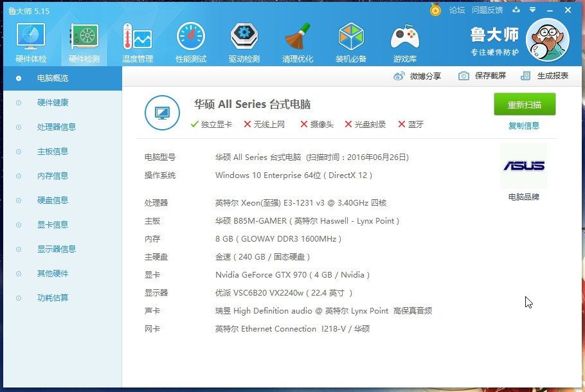Click the 华硕 B85M-GAMER motherboard value
This screenshot has height=392, width=585.
pos(307,221)
